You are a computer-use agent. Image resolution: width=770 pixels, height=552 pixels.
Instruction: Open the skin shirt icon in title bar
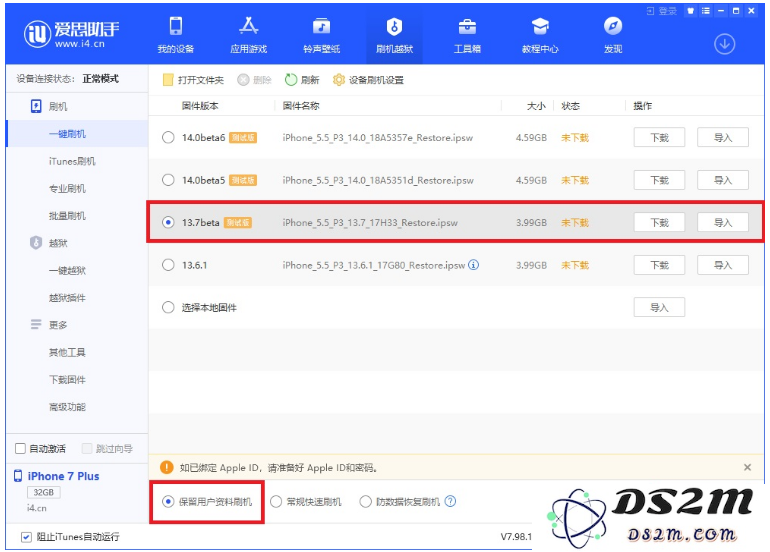[690, 11]
